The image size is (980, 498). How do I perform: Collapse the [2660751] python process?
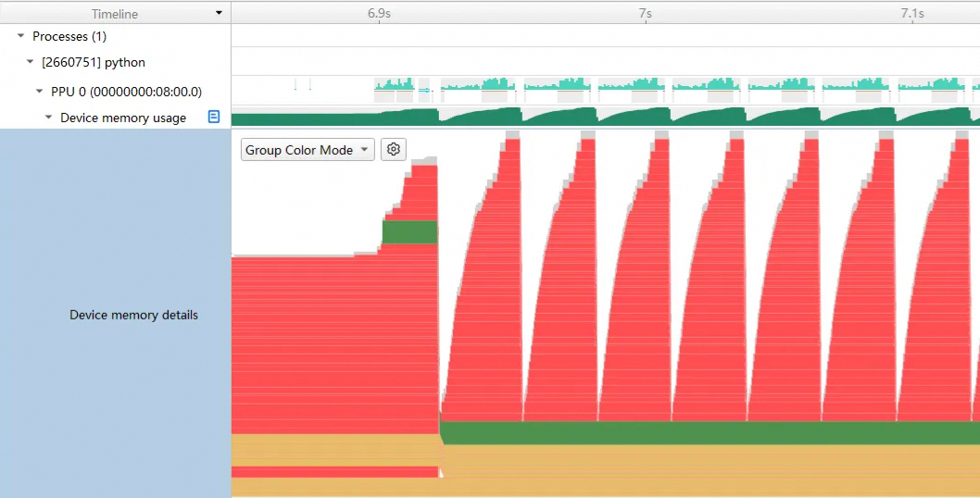point(30,62)
